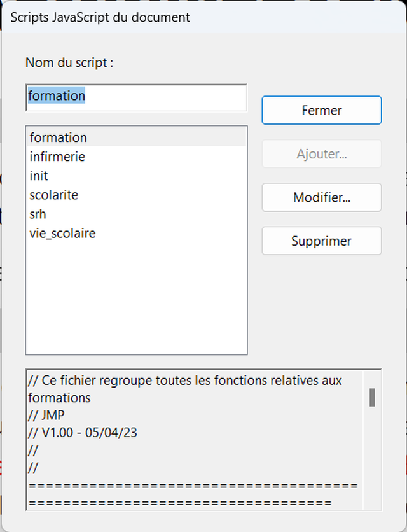
Task: Click the dialog title "Scripts JavaScript du document"
Action: tap(100, 17)
